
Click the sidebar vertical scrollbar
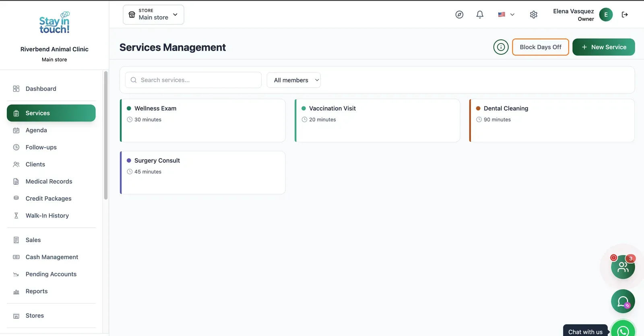point(106,135)
